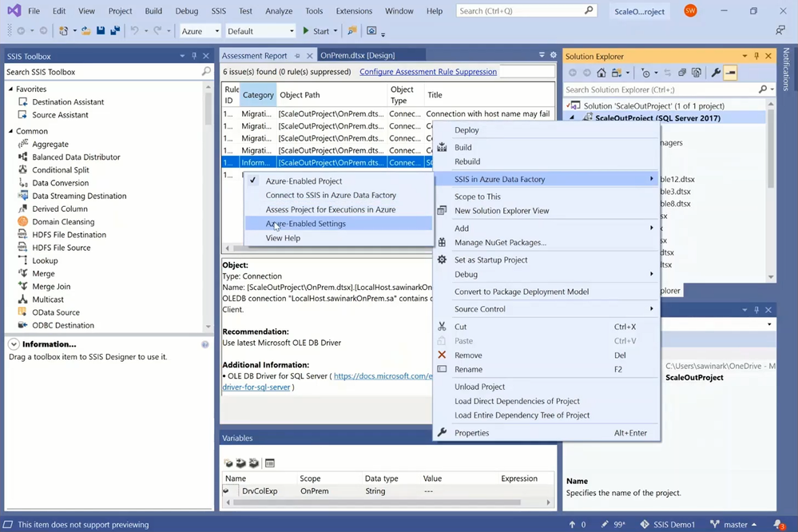Screen dimensions: 798x532
Task: Open the Start button dropdown arrow
Action: pyautogui.click(x=335, y=31)
